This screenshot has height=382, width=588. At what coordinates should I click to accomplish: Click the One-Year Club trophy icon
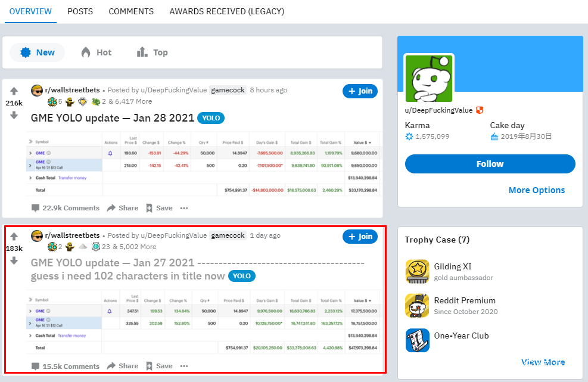pos(417,340)
